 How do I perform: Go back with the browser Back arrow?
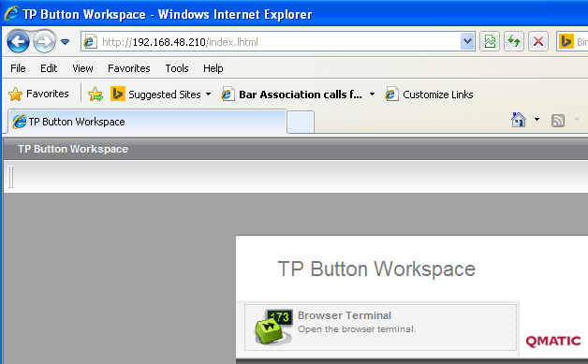[x=18, y=41]
